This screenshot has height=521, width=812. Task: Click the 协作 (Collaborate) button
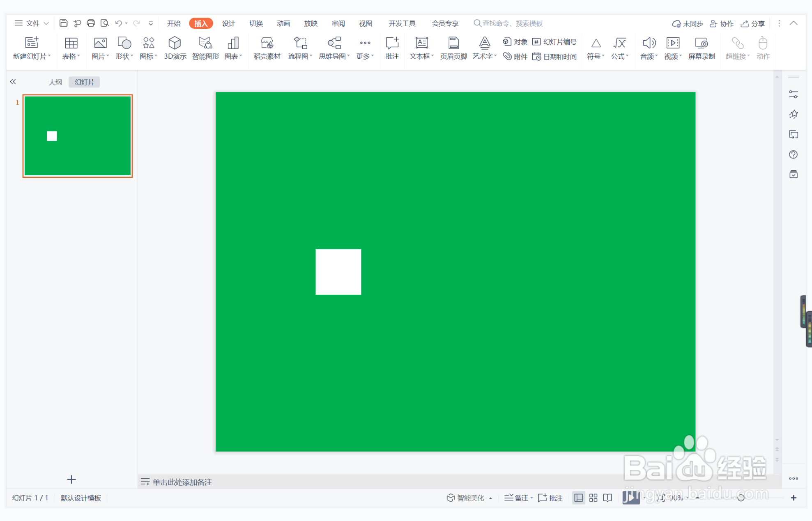pyautogui.click(x=722, y=24)
